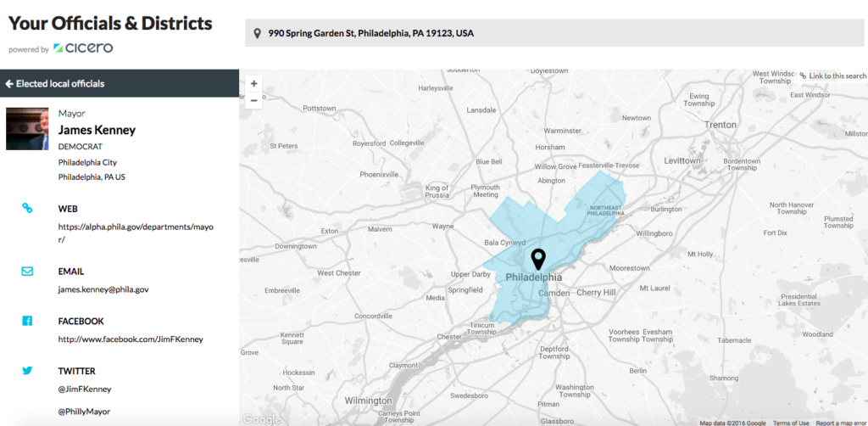Edit the 990 Spring Garden St address field
The height and width of the screenshot is (426, 868).
(x=556, y=33)
